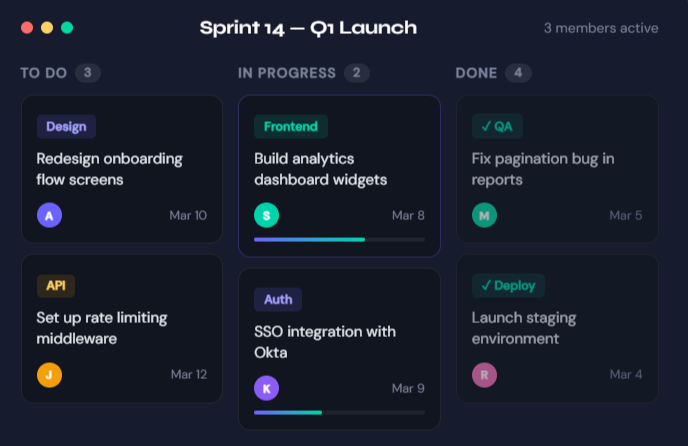The width and height of the screenshot is (688, 446).
Task: Click the yellow window dot in the title bar
Action: (47, 28)
